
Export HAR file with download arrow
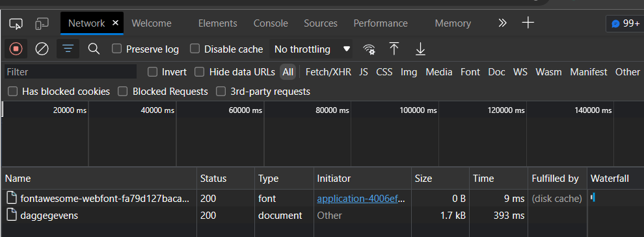[420, 49]
